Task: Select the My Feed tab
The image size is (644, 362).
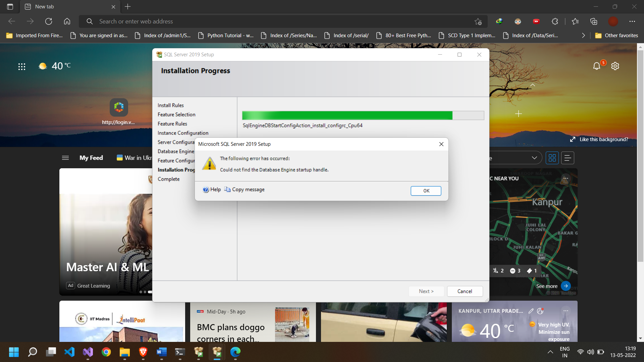Action: (91, 158)
